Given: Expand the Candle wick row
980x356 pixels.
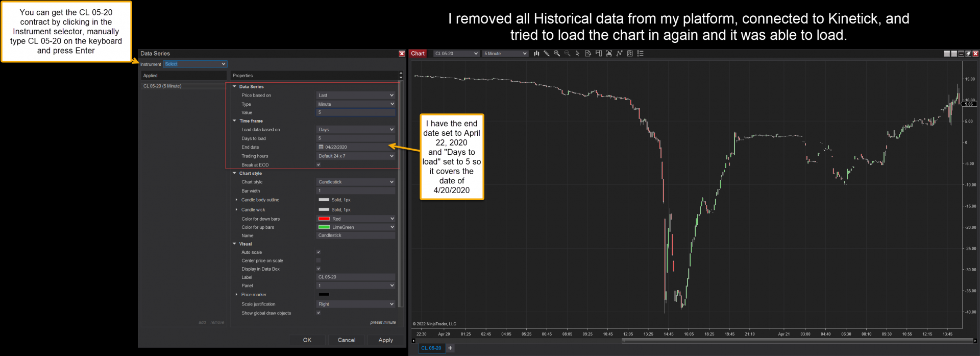Looking at the screenshot, I should (x=236, y=209).
